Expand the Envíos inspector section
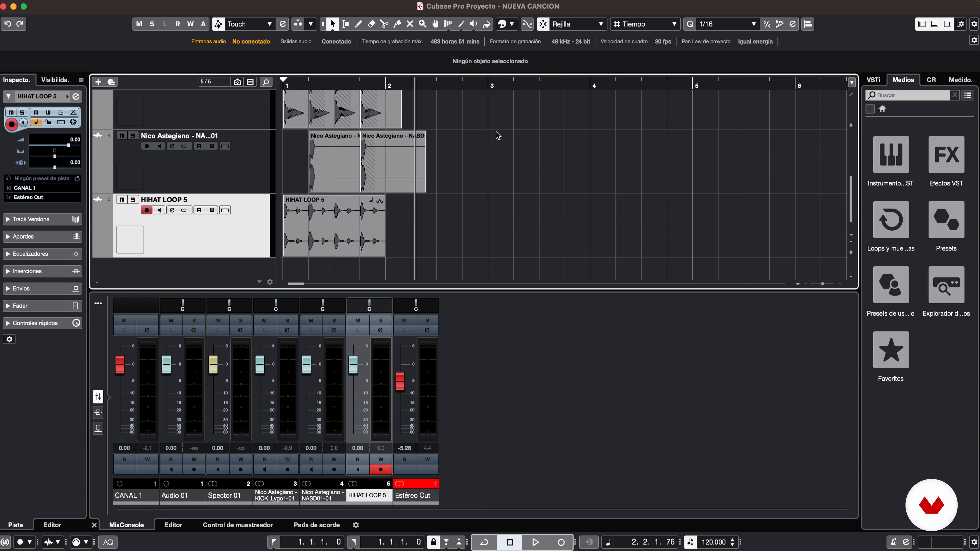The image size is (980, 551). (x=36, y=289)
